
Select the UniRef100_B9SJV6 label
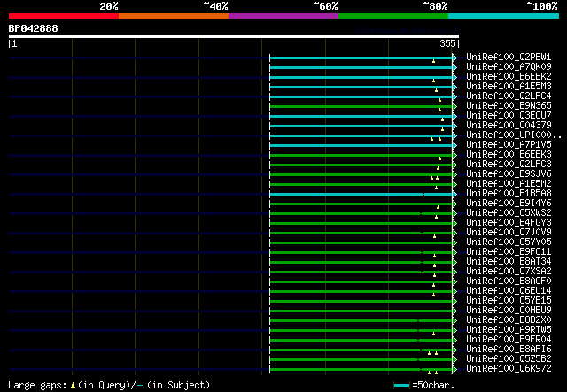coord(509,174)
